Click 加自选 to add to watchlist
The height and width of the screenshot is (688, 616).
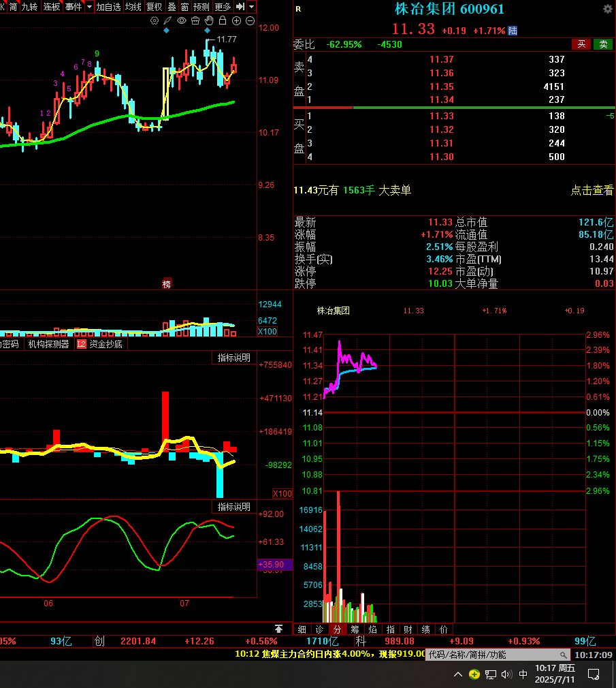pyautogui.click(x=108, y=7)
